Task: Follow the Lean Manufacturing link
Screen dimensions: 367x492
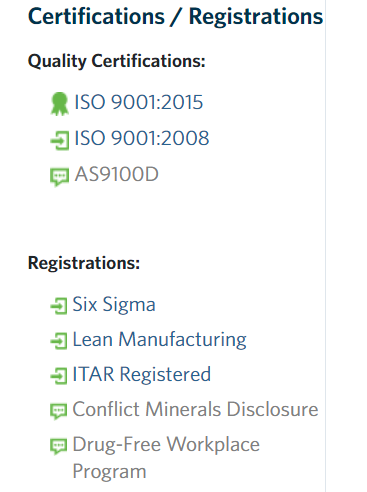Action: click(x=159, y=340)
